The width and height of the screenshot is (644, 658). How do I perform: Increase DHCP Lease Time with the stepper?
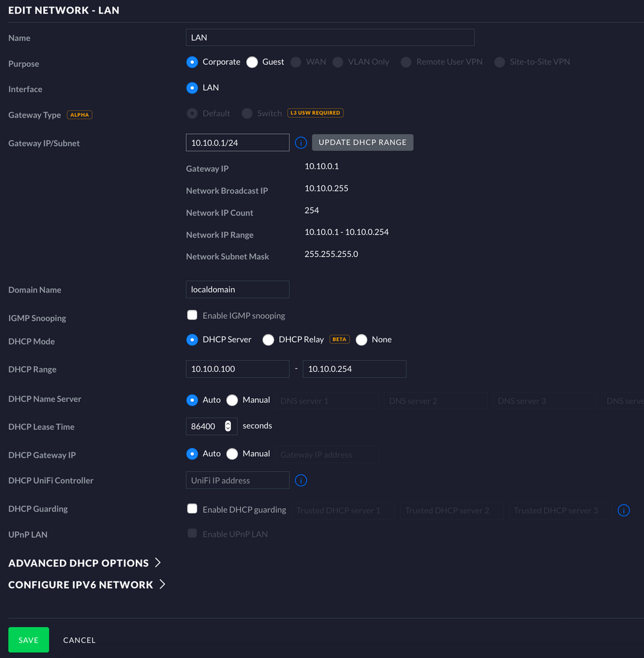(228, 423)
